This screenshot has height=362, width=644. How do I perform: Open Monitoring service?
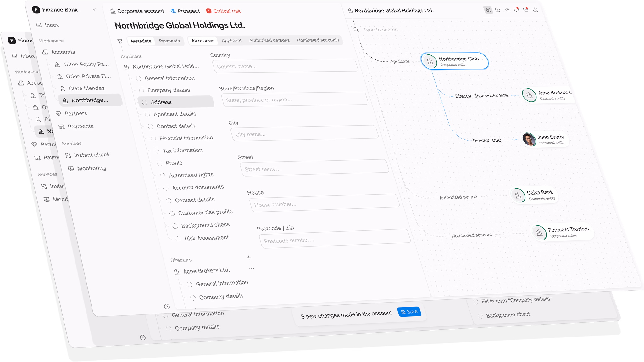pyautogui.click(x=87, y=168)
